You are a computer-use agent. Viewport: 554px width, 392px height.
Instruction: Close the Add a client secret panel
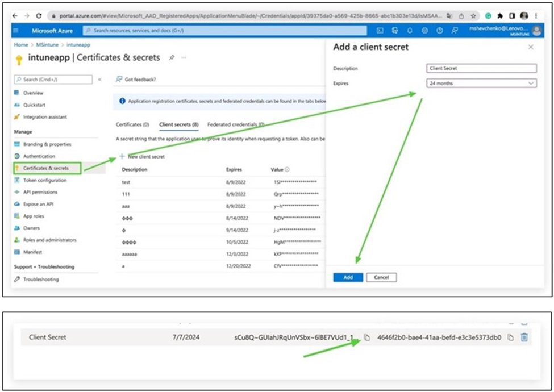(531, 47)
